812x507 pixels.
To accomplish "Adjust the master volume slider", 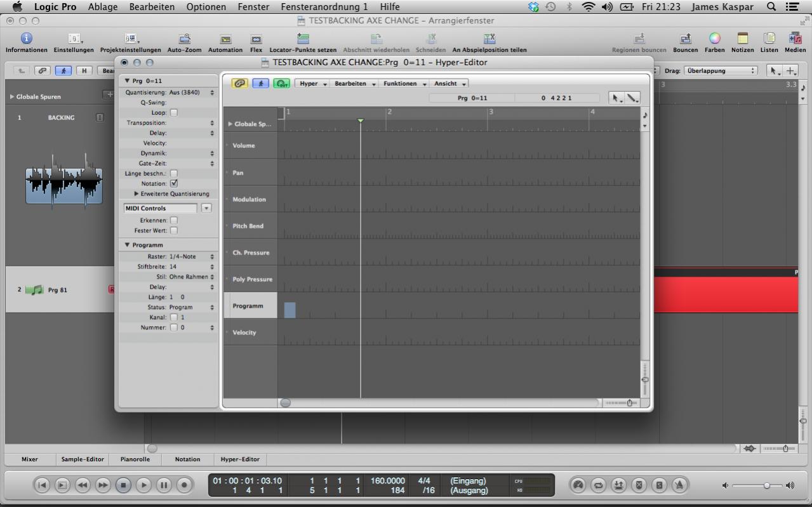I will [767, 485].
